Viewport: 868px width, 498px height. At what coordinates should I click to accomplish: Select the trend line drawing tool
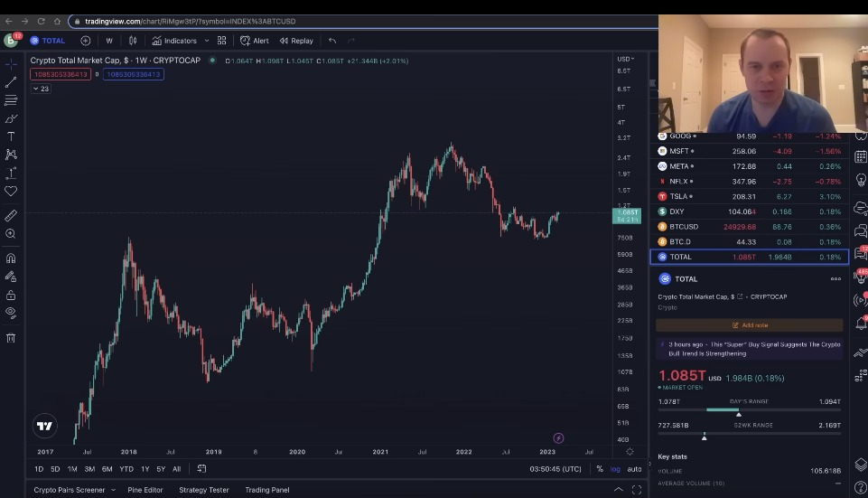[x=11, y=82]
